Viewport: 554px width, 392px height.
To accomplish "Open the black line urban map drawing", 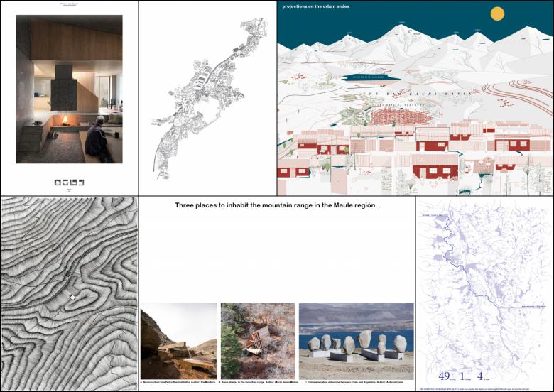I will (x=207, y=97).
